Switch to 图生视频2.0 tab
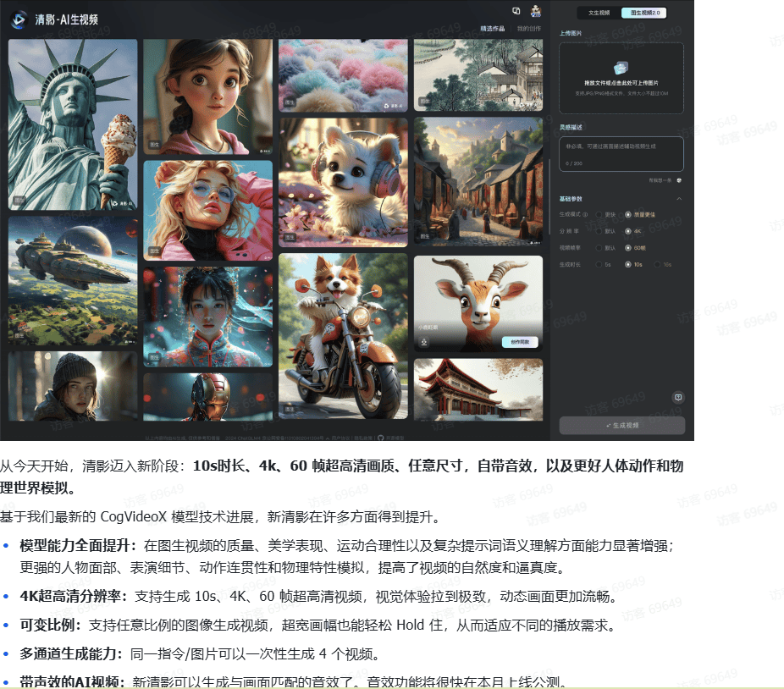The width and height of the screenshot is (784, 689). point(644,13)
